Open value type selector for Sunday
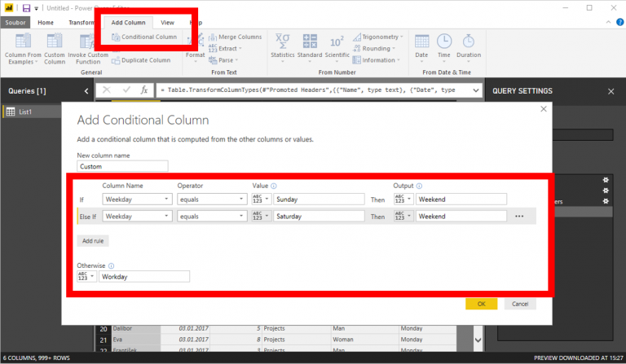 coord(261,200)
